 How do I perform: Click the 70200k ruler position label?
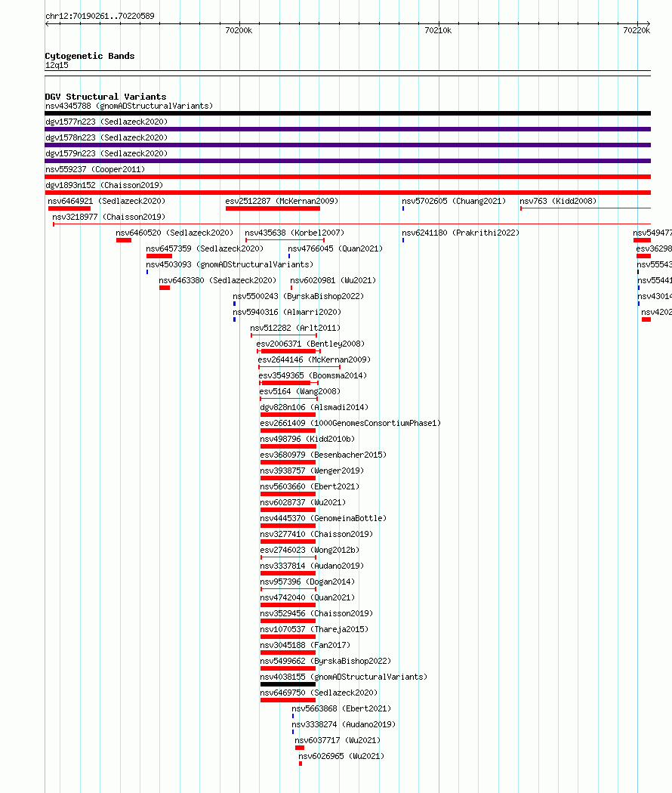coord(239,30)
